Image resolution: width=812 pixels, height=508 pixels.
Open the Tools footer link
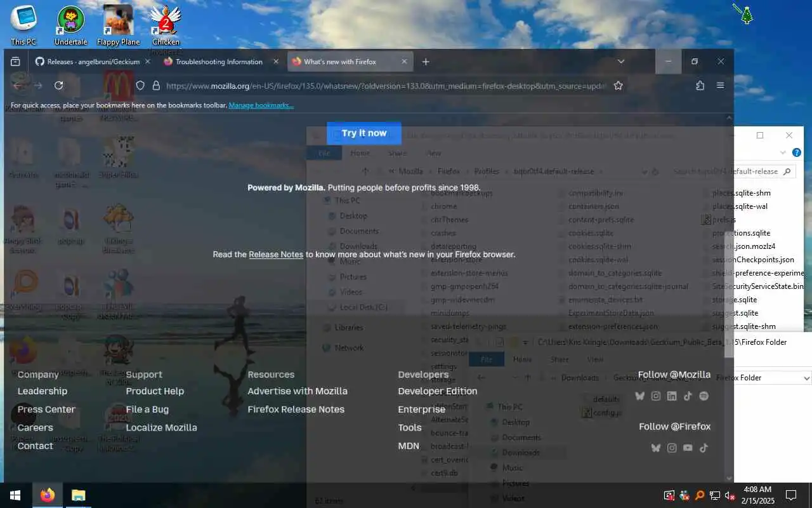[410, 427]
